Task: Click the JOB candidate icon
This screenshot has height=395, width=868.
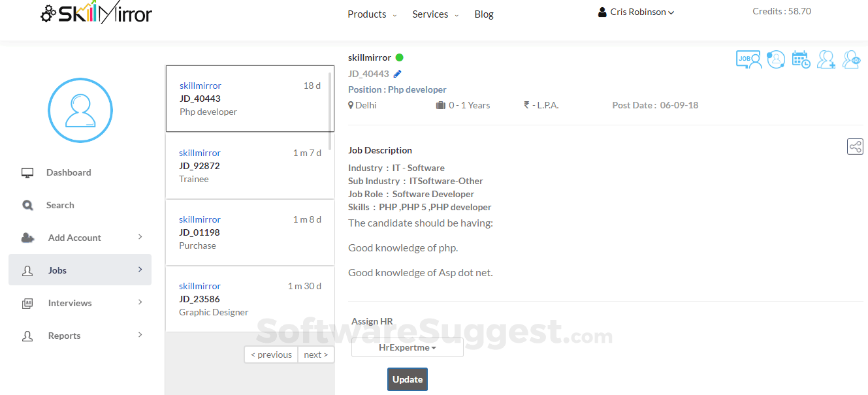Action: [x=748, y=59]
